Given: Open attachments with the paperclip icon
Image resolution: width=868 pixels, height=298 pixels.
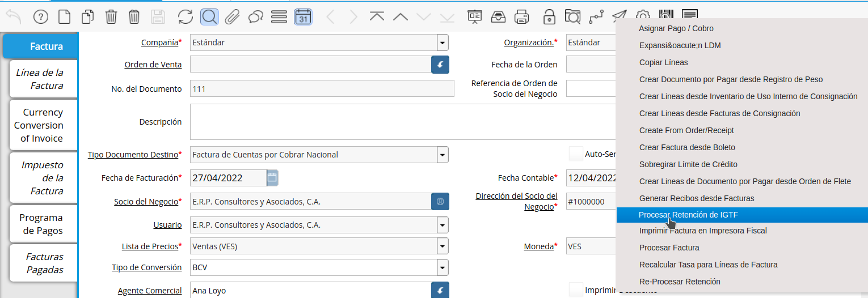Looking at the screenshot, I should pyautogui.click(x=232, y=17).
